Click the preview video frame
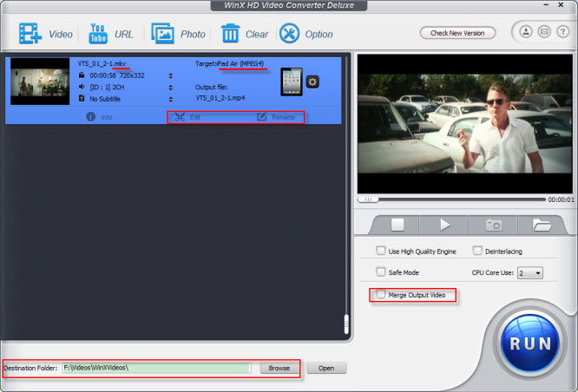Image resolution: width=578 pixels, height=392 pixels. [465, 124]
